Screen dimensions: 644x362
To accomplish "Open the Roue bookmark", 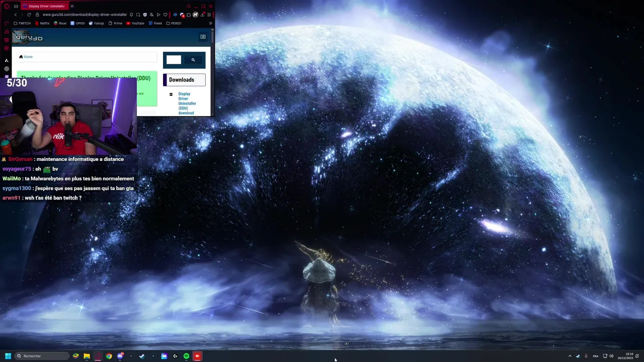I will [60, 23].
